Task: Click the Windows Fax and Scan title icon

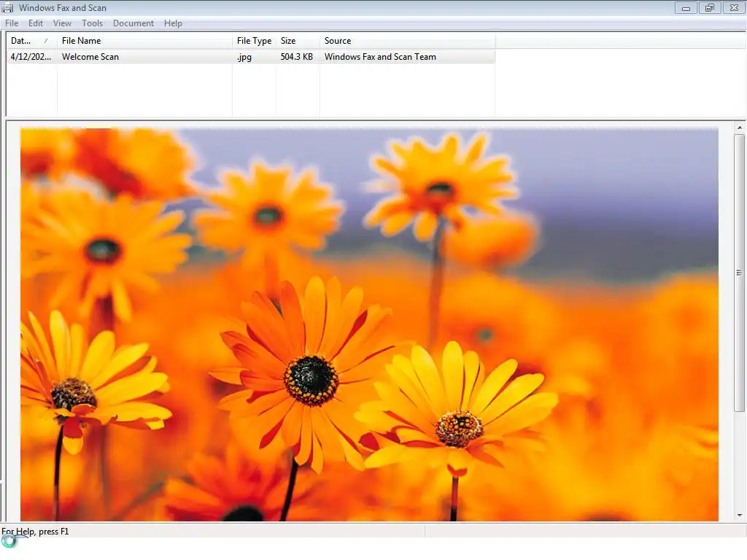Action: [7, 7]
